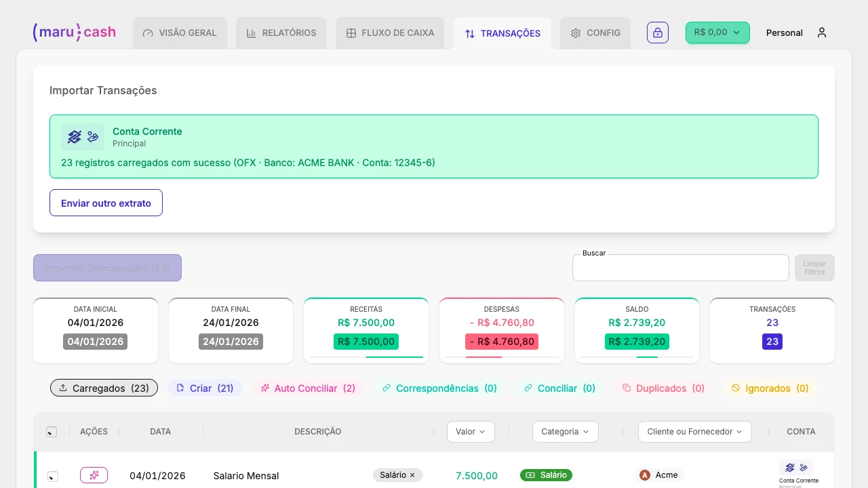Toggle the select-all checkbox in the table header
The height and width of the screenshot is (488, 868).
52,431
